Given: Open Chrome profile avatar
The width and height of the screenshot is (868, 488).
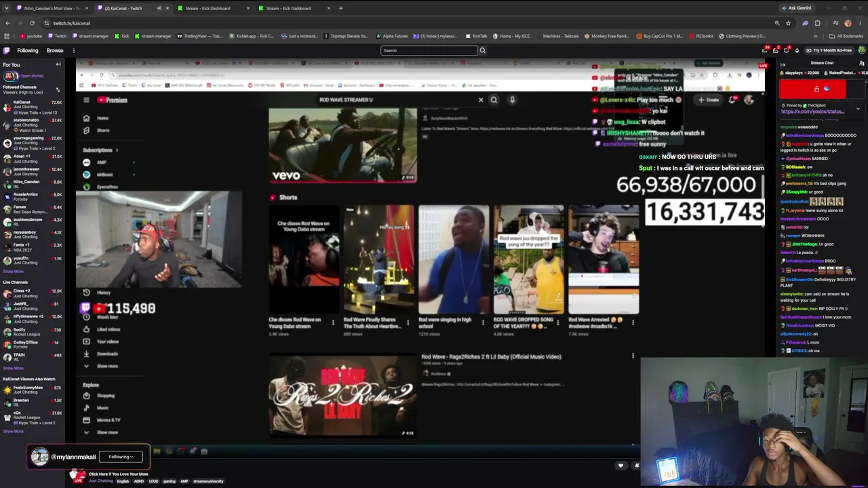Looking at the screenshot, I should click(848, 23).
